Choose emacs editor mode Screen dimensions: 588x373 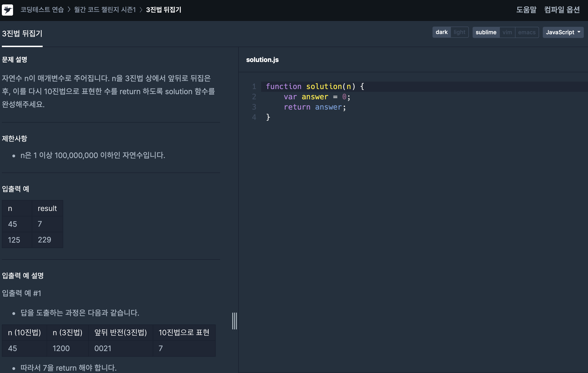(x=526, y=32)
